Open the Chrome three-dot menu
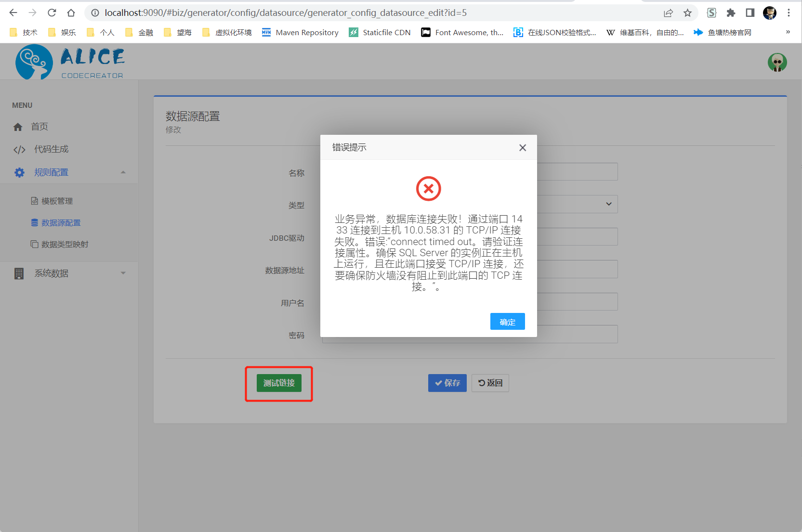802x532 pixels. [x=789, y=13]
